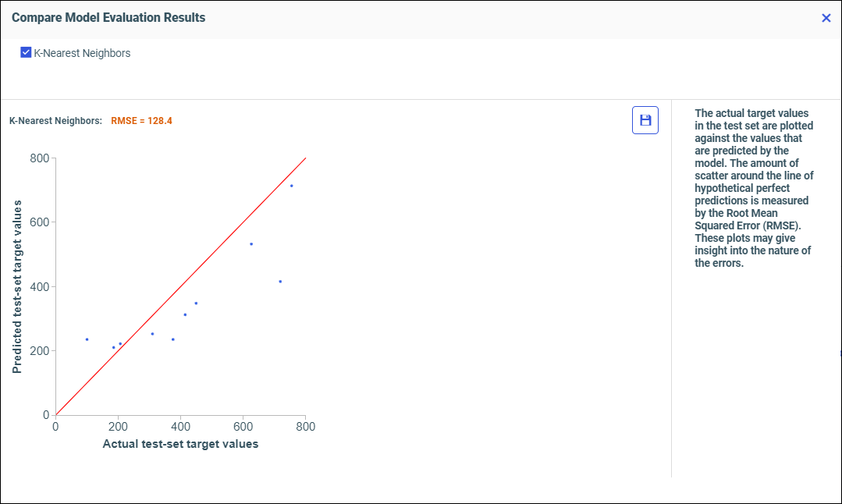Select the leftmost scatter point in the plot
The height and width of the screenshot is (504, 842).
87,339
